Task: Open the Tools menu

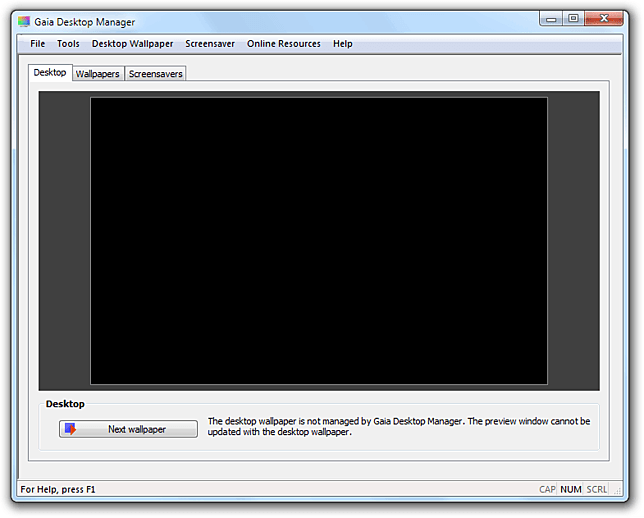Action: coord(68,44)
